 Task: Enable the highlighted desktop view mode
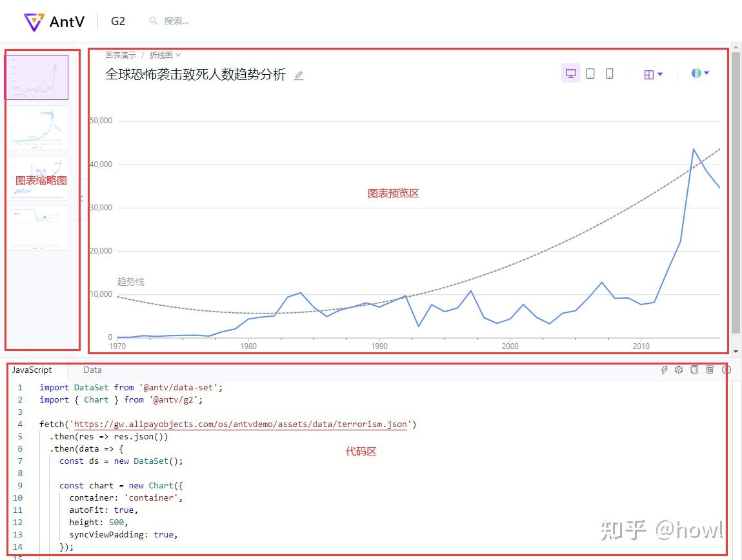coord(570,73)
